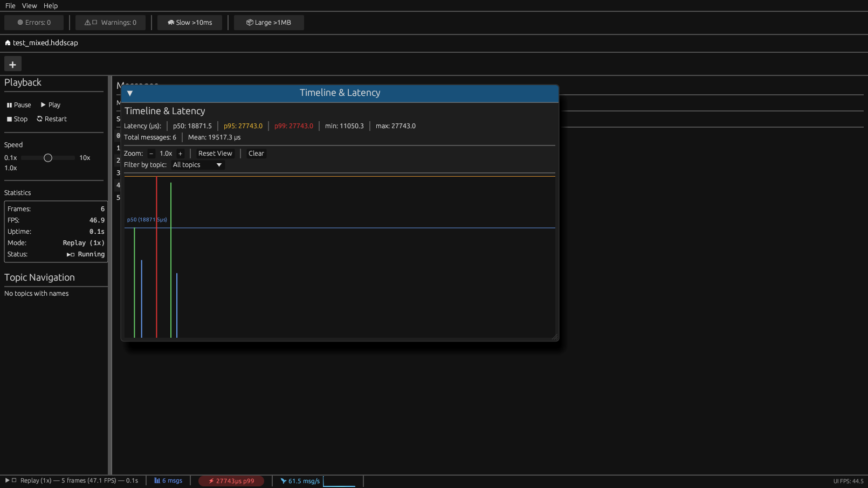
Task: Collapse the Timeline & Latency panel
Action: tap(130, 93)
